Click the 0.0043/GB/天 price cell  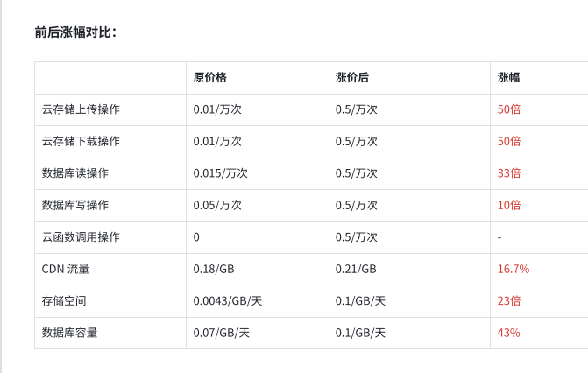click(x=228, y=300)
